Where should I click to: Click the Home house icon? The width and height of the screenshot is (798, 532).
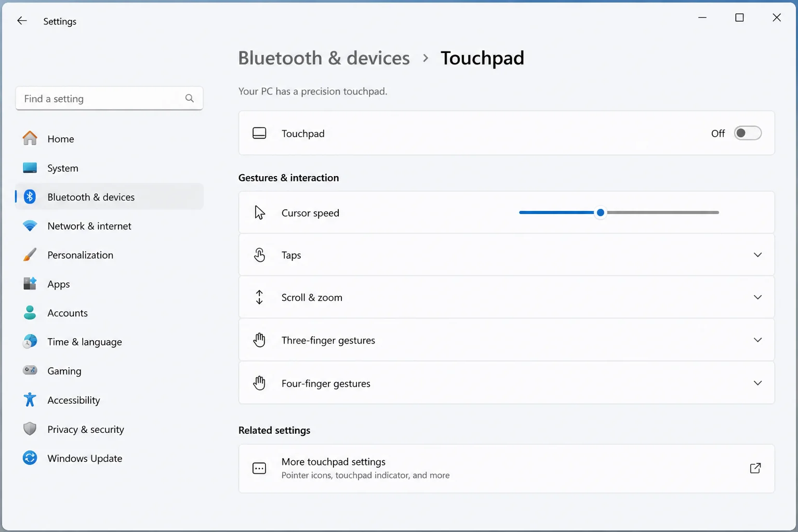pyautogui.click(x=30, y=139)
